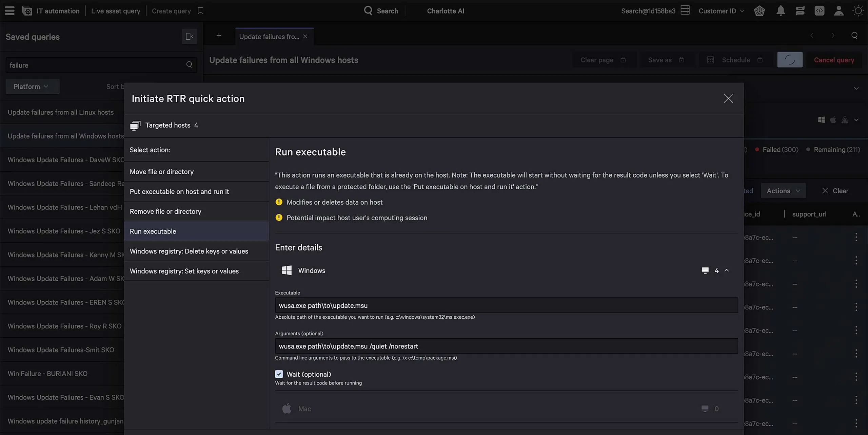The image size is (868, 435).
Task: Open the hamburger main menu
Action: pyautogui.click(x=9, y=11)
